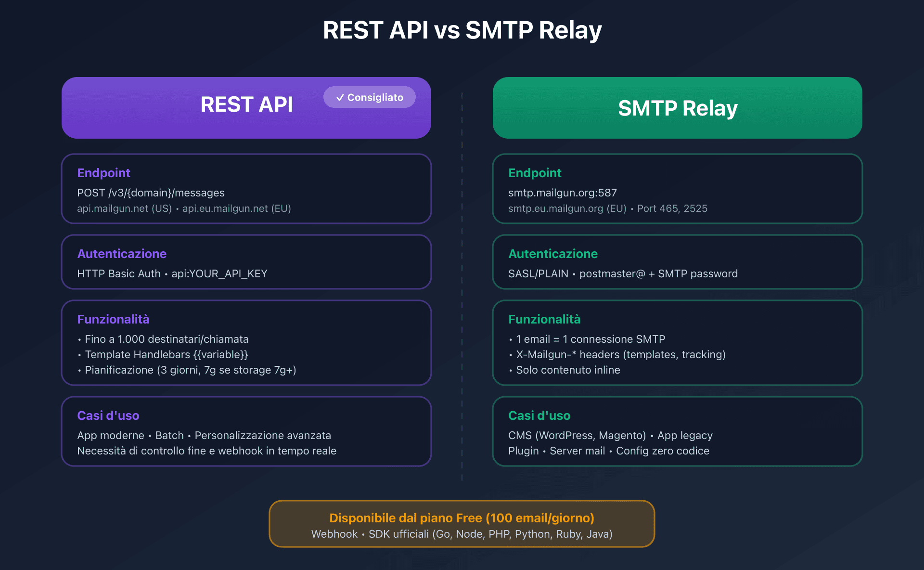Open the REST API Funzionalità card
Screen dimensions: 924x570
246,343
